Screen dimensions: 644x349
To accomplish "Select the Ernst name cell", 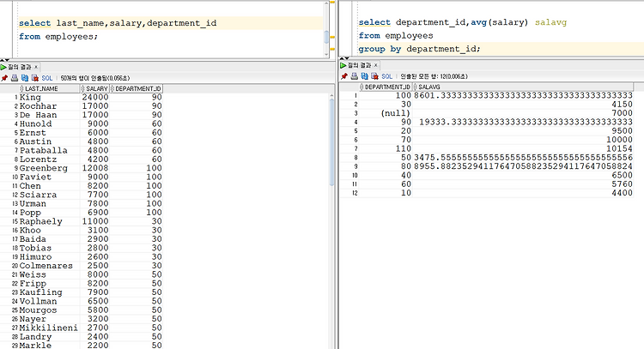I will (49, 133).
